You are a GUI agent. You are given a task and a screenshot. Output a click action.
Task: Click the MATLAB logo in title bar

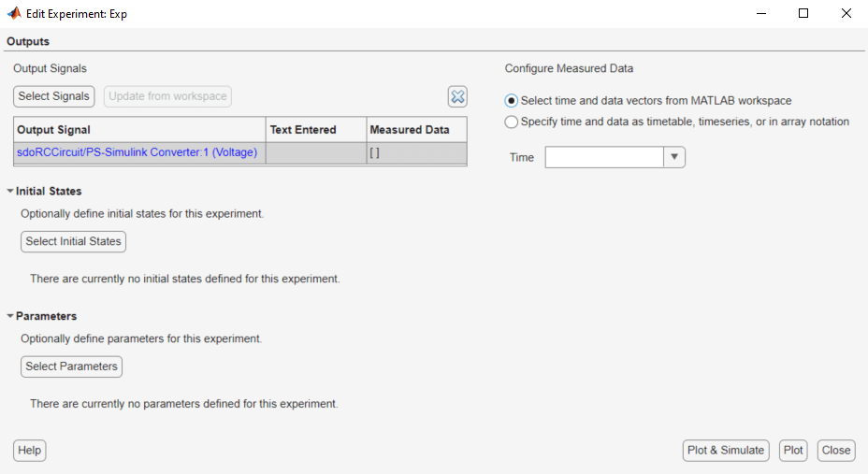point(14,14)
